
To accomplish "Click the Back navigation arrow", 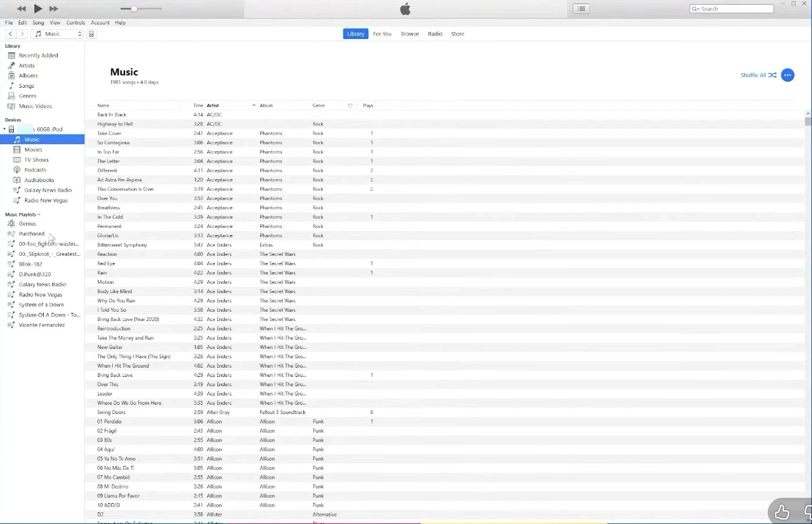I will pos(10,34).
